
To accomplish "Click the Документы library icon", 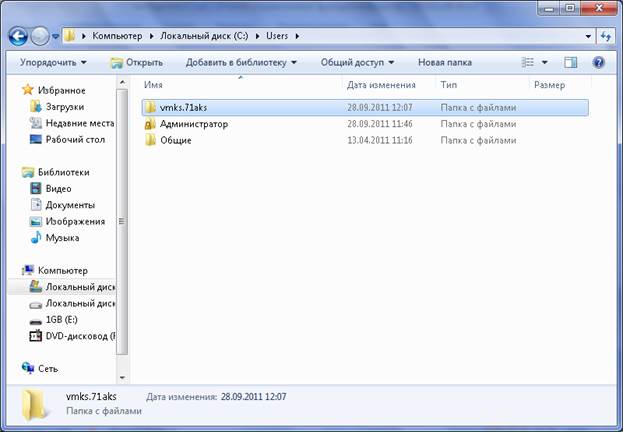I will coord(36,205).
